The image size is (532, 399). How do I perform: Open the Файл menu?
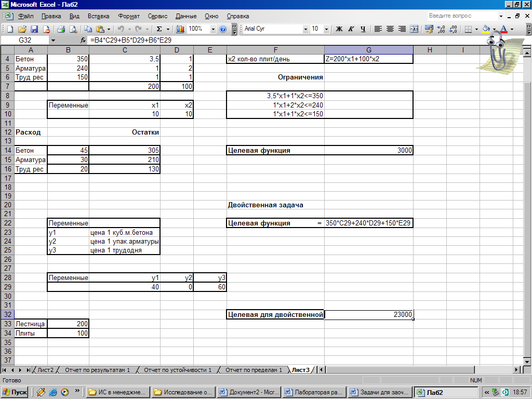[26, 16]
